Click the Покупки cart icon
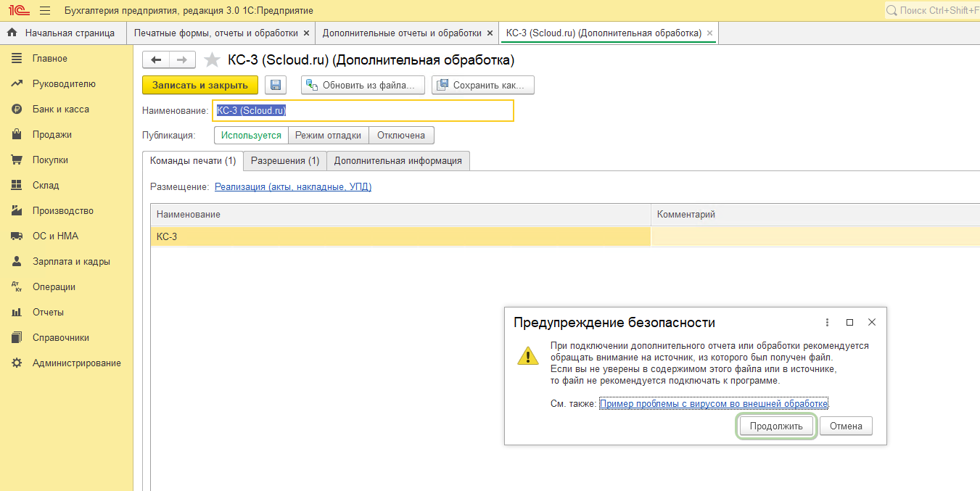The width and height of the screenshot is (980, 491). (x=17, y=160)
